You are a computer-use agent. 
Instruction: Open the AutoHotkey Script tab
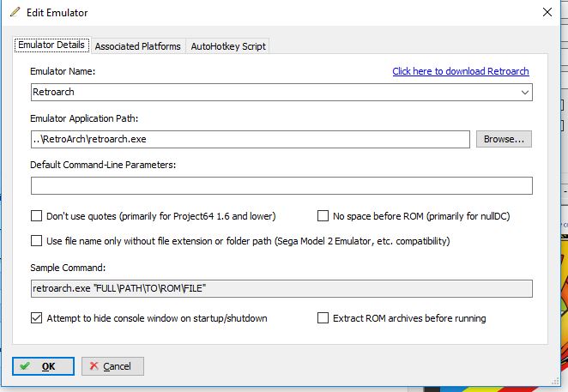[228, 46]
